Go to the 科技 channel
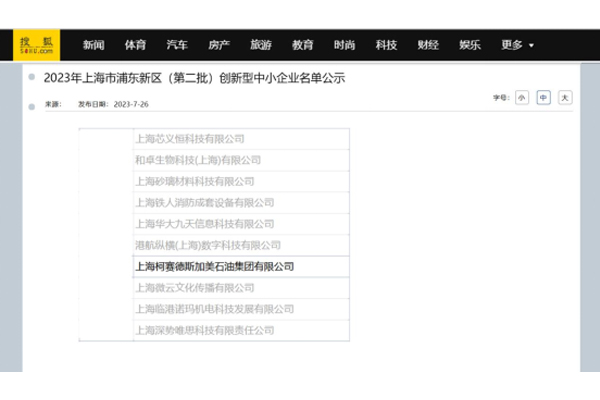Image resolution: width=600 pixels, height=400 pixels. click(387, 45)
